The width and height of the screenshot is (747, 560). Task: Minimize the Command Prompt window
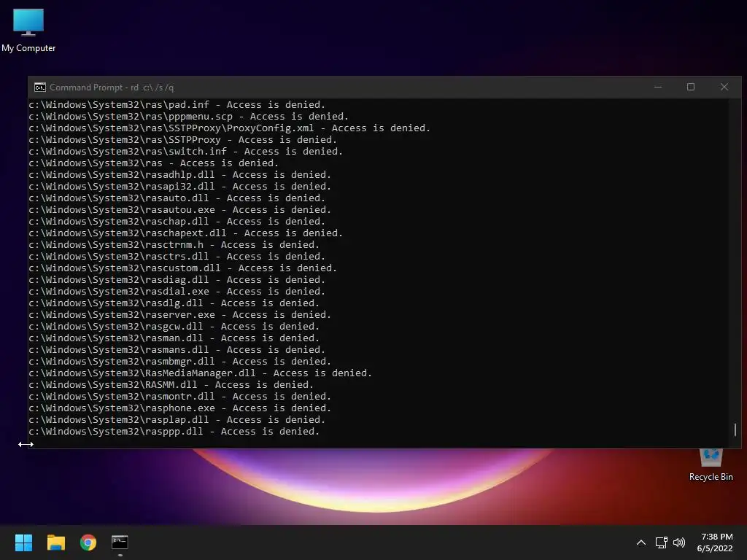[x=658, y=87]
